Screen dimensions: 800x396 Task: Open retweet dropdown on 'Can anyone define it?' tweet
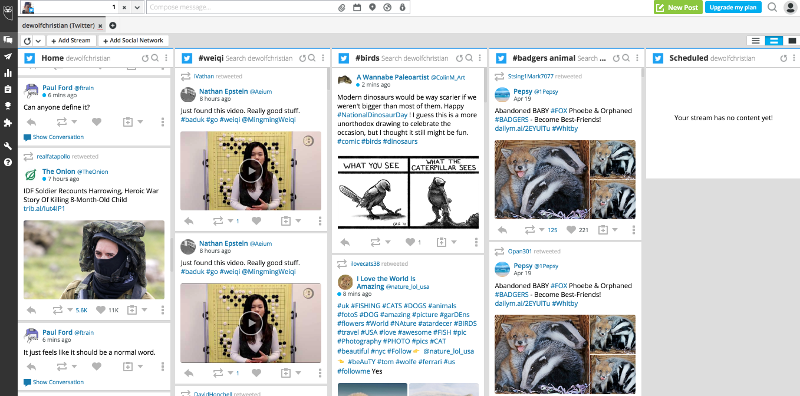[74, 122]
